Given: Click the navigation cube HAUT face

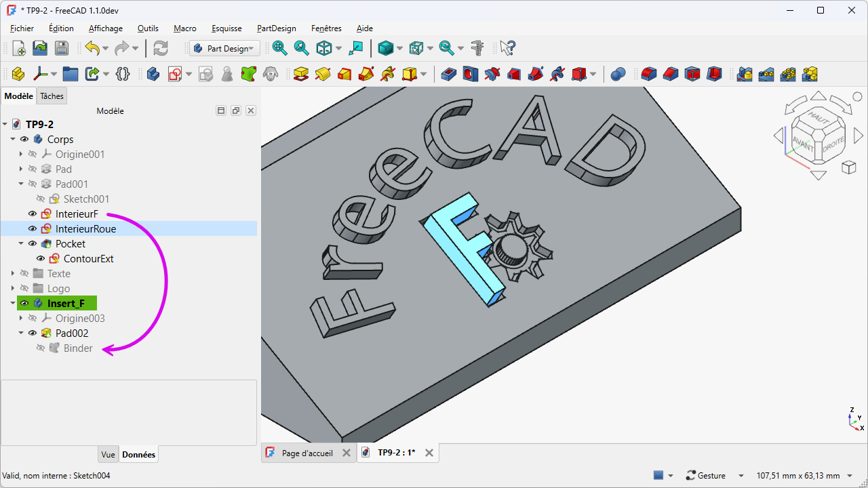Looking at the screenshot, I should [x=818, y=119].
